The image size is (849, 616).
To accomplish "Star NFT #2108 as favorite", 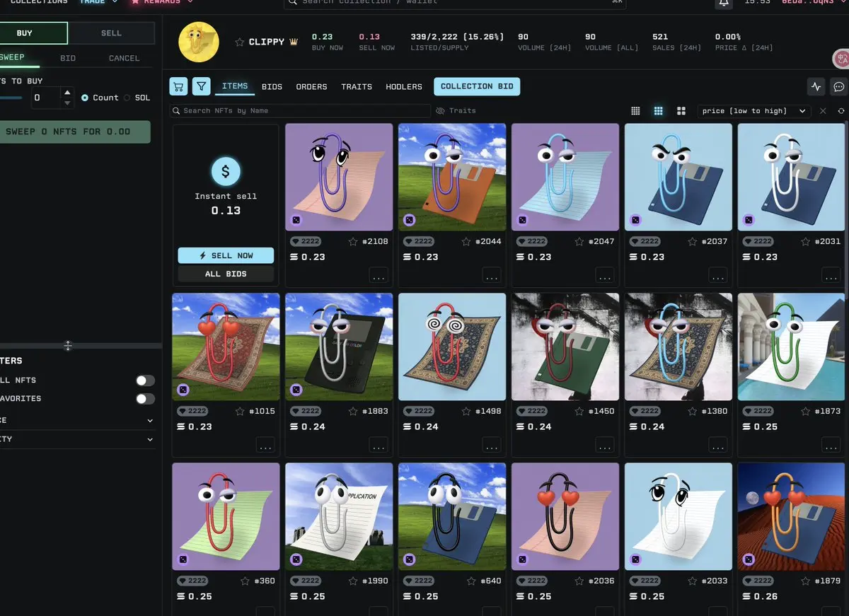I will click(x=353, y=241).
